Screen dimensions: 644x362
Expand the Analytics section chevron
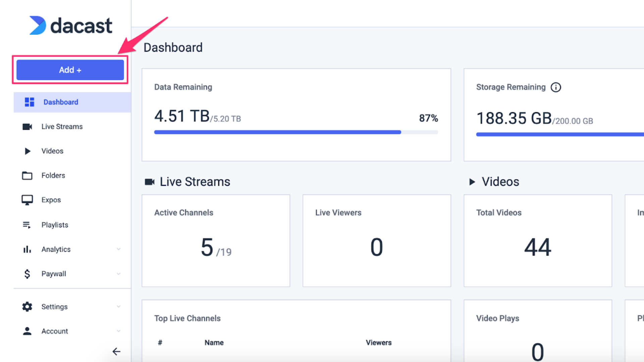pos(118,249)
